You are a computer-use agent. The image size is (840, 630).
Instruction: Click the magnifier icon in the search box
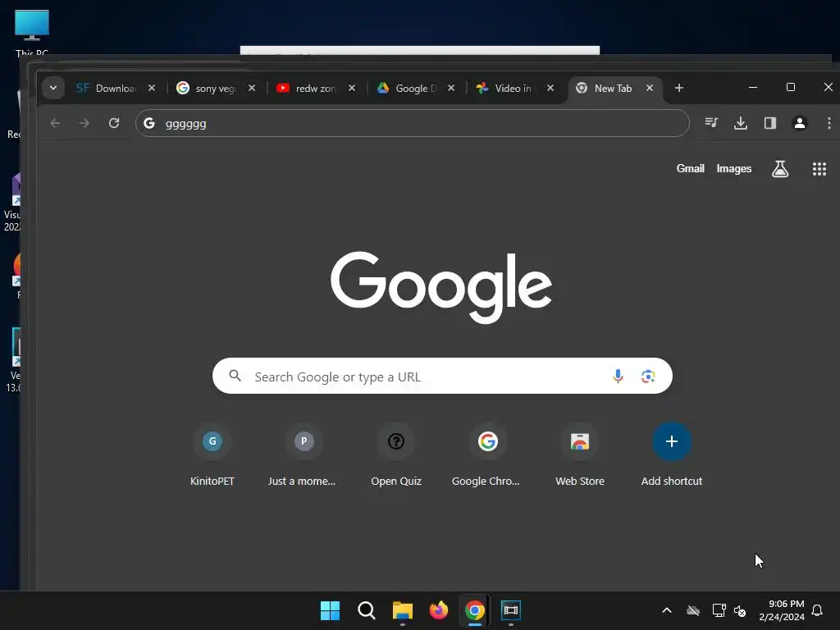(235, 376)
